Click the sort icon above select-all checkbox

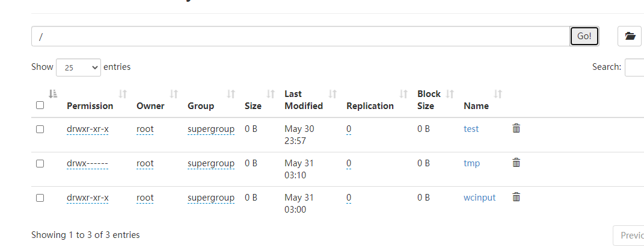(52, 94)
